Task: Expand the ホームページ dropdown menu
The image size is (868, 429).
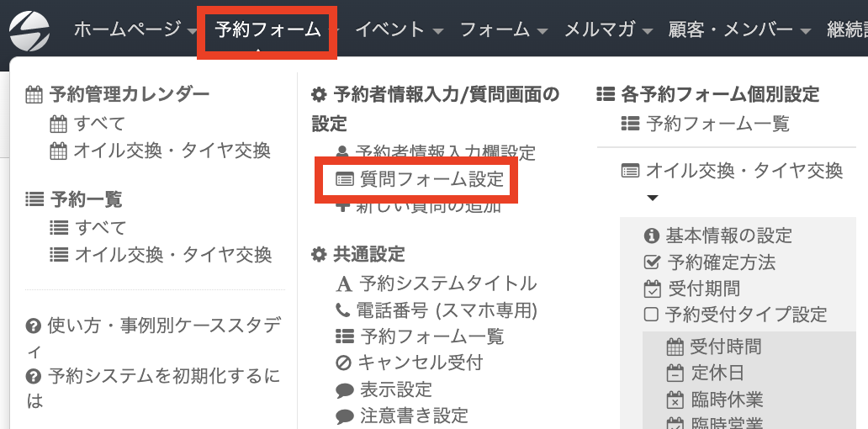Action: 136,30
